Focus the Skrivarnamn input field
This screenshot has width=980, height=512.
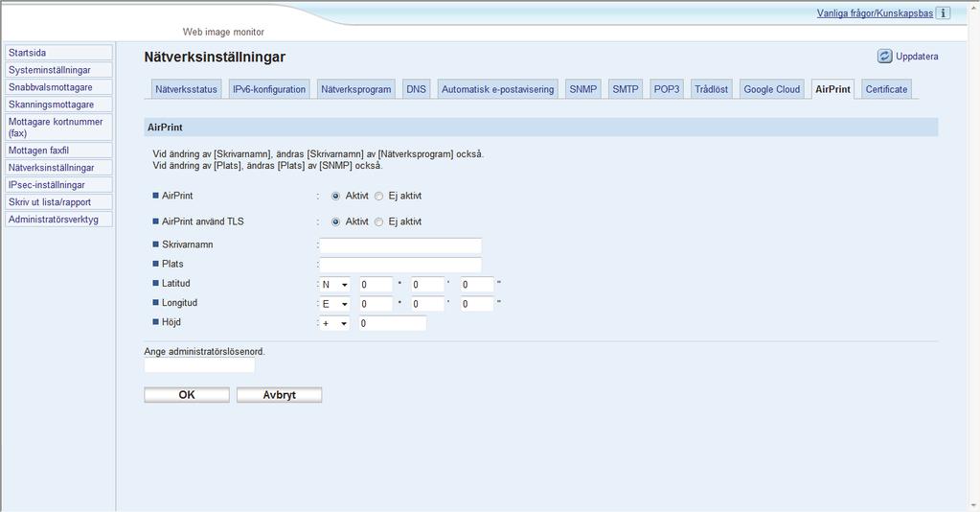[x=400, y=245]
